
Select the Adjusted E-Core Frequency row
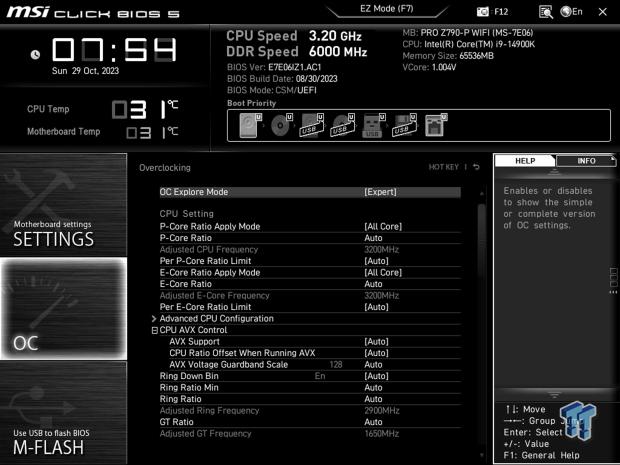click(310, 295)
